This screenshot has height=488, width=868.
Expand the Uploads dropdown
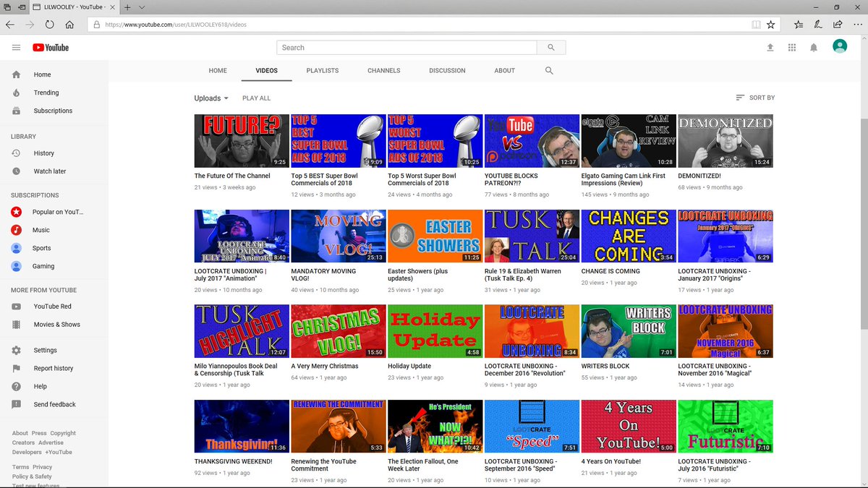point(211,98)
